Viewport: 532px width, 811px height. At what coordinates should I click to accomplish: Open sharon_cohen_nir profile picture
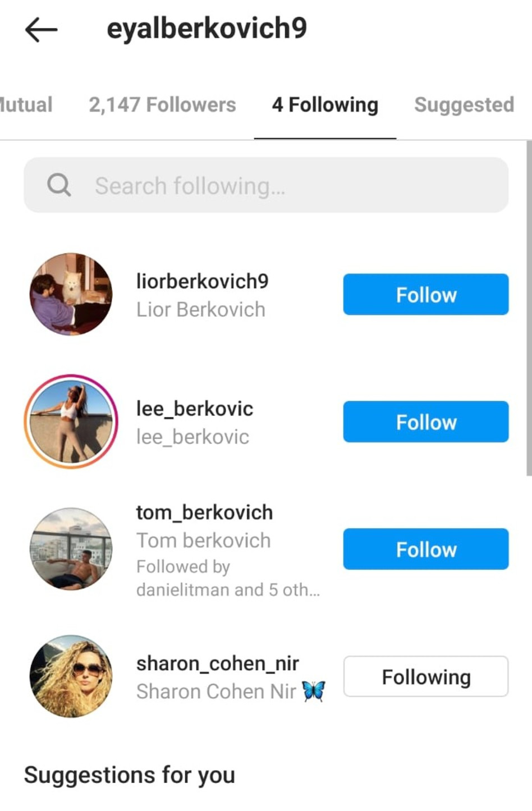click(71, 676)
